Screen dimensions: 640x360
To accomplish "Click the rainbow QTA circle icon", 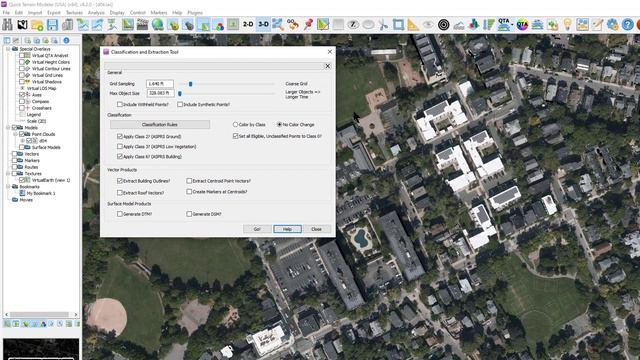I will [522, 25].
